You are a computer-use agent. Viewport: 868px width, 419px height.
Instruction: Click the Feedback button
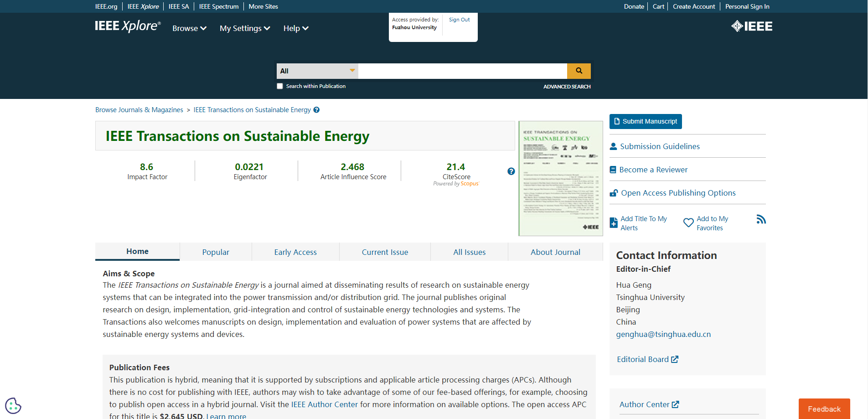pos(824,409)
